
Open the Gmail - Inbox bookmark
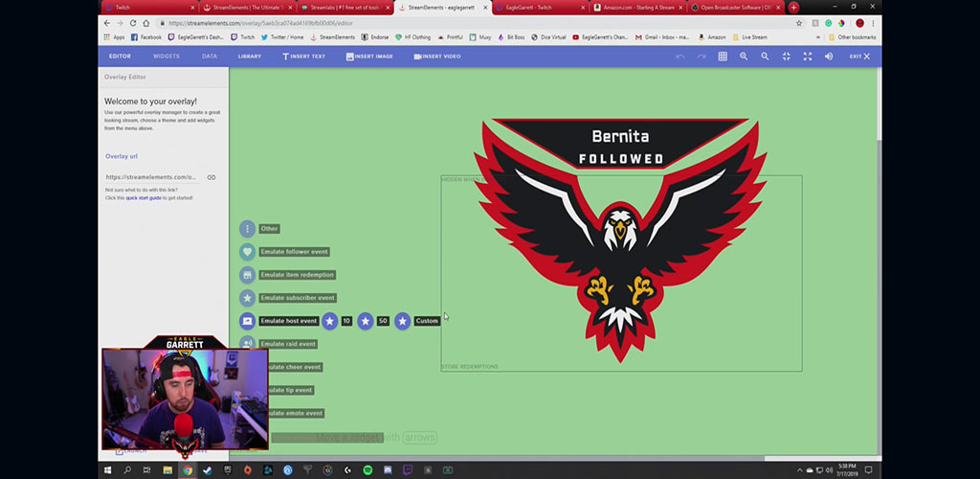tap(662, 37)
